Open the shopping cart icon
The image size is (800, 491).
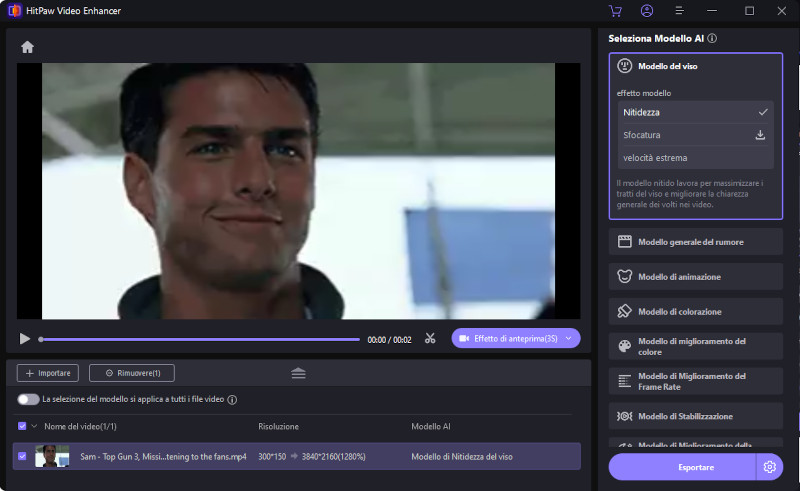[614, 11]
